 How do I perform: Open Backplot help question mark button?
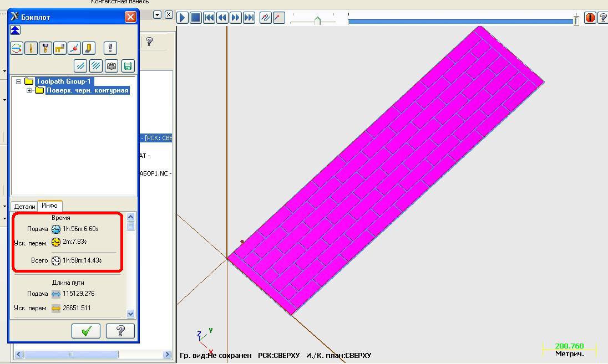[x=120, y=331]
